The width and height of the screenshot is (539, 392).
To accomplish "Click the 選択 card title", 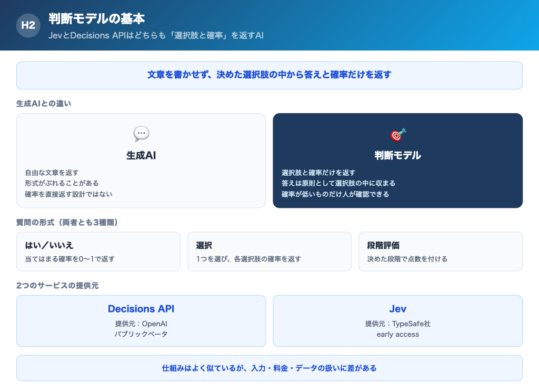I will 204,245.
